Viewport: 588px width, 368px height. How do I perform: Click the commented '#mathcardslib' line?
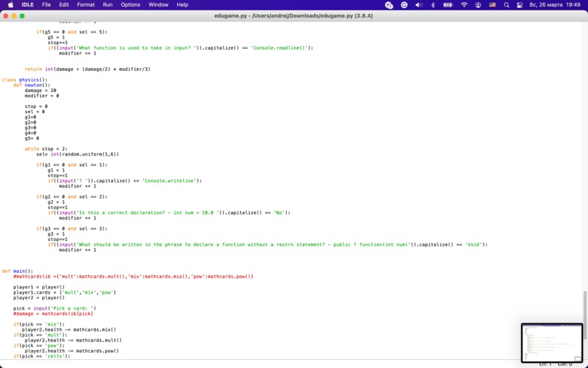[134, 277]
